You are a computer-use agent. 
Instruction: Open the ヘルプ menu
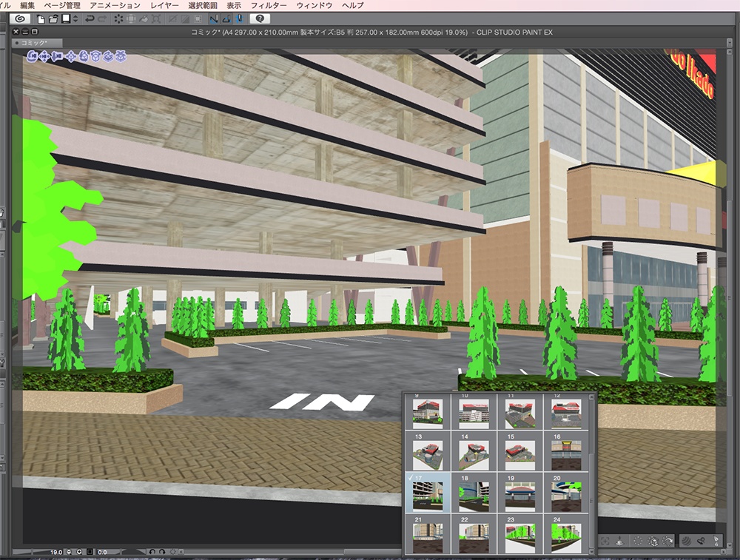coord(352,6)
